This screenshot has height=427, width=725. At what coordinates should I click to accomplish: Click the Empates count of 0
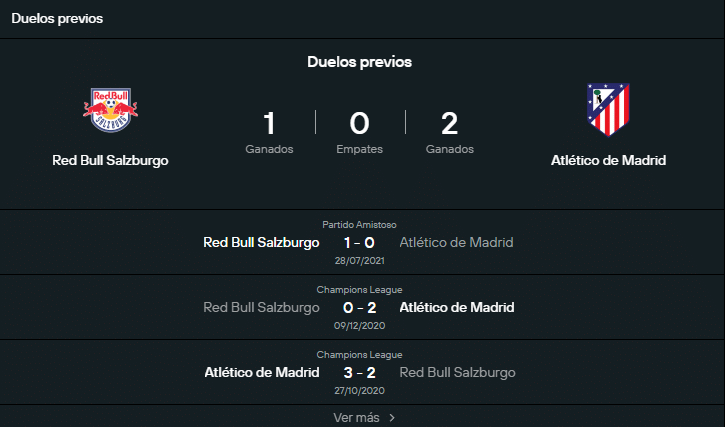click(359, 124)
